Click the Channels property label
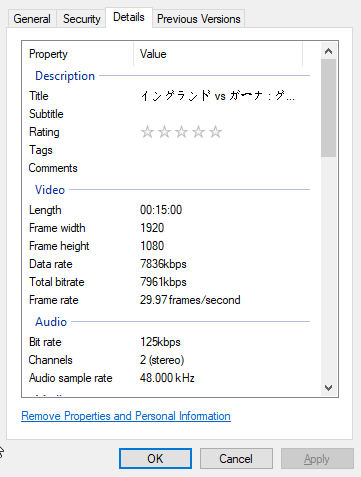Viewport: 361px width, 477px height. [x=51, y=360]
